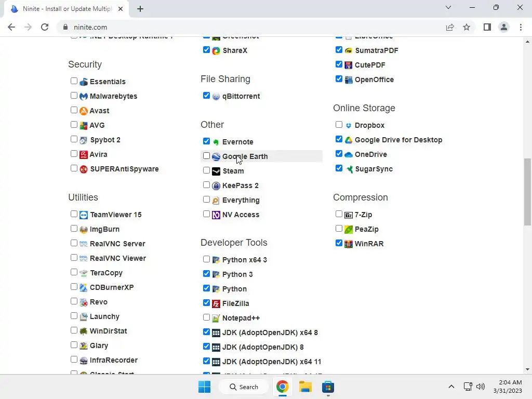Click the FileZilla icon
Viewport: 532px width, 399px height.
click(216, 303)
